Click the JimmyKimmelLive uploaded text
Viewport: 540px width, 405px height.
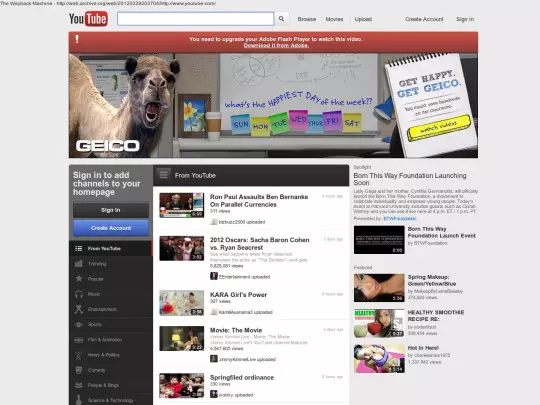[x=247, y=359]
